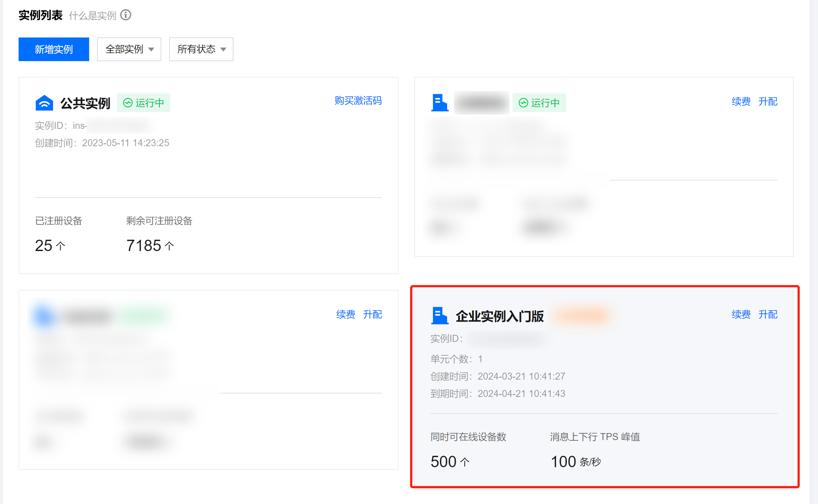Click the public instance house icon
The height and width of the screenshot is (504, 818).
[44, 103]
